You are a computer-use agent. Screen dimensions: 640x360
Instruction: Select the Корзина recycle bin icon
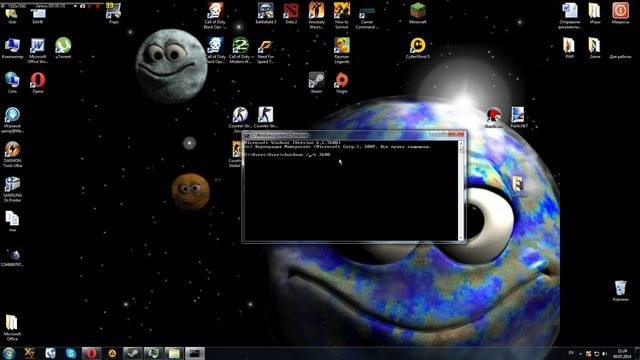(x=620, y=291)
